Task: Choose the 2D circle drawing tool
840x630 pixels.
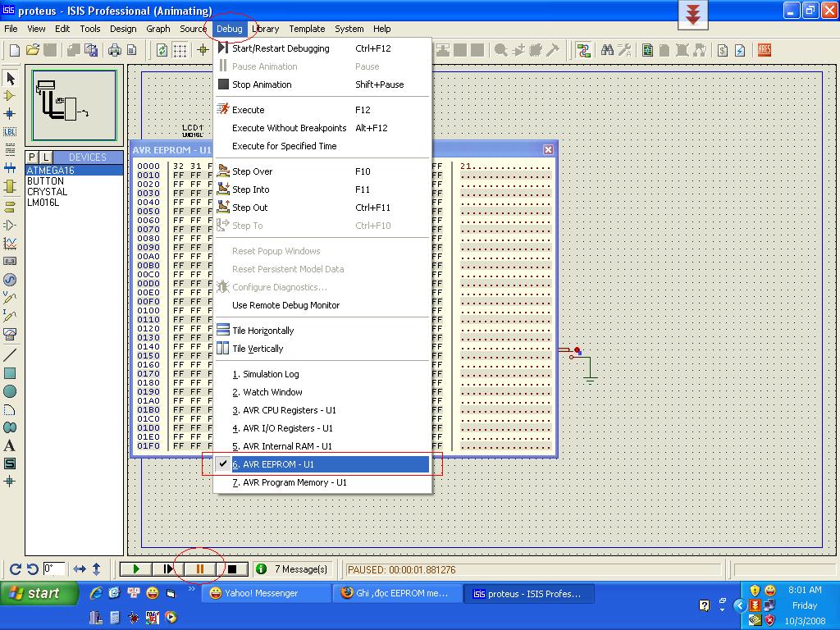Action: [x=10, y=391]
